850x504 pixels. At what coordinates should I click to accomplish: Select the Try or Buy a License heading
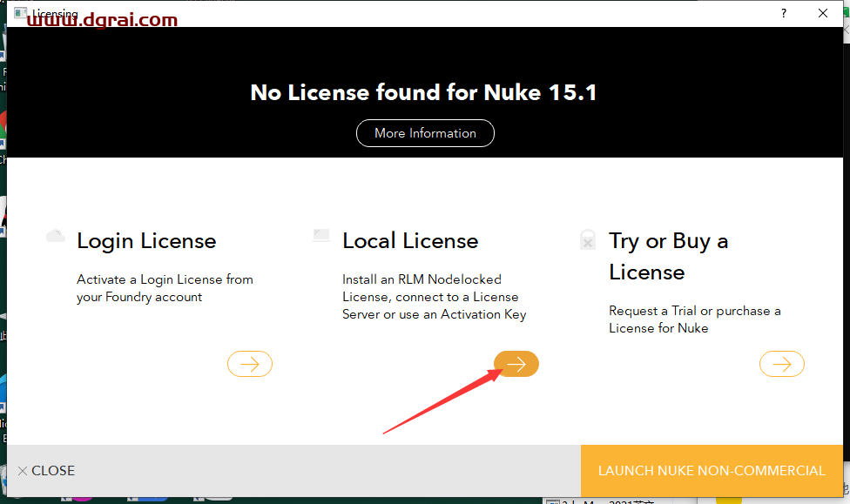coord(668,257)
